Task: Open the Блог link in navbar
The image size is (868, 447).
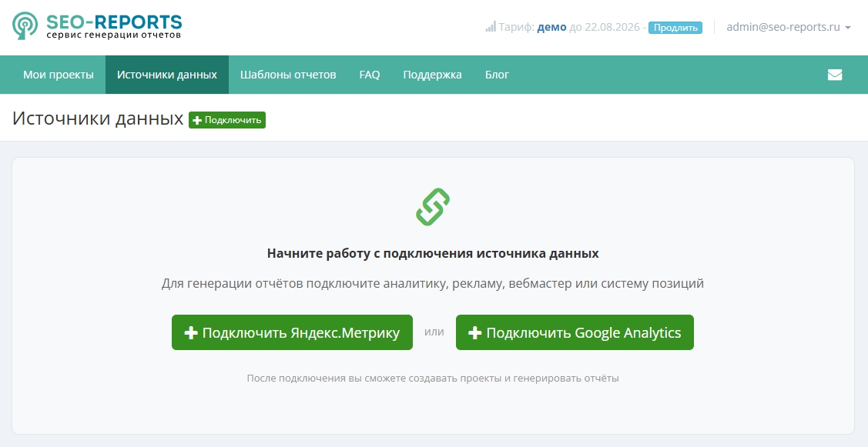Action: click(497, 75)
